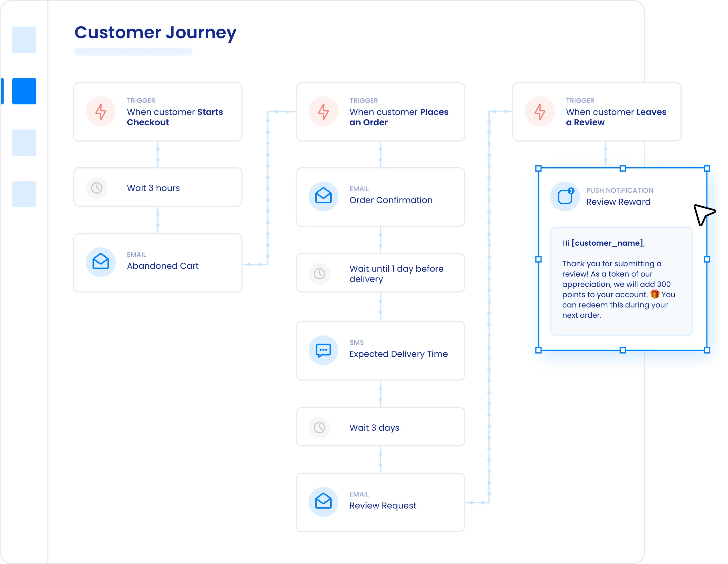Image resolution: width=728 pixels, height=564 pixels.
Task: Grab the top-middle selection handle of Review Reward
Action: tap(623, 168)
